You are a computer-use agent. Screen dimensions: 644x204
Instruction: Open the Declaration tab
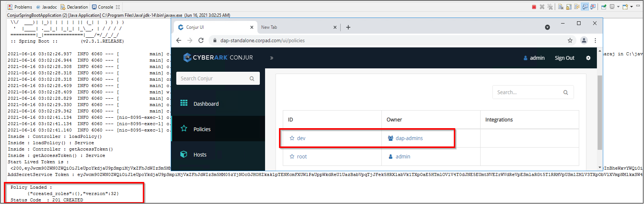(74, 7)
